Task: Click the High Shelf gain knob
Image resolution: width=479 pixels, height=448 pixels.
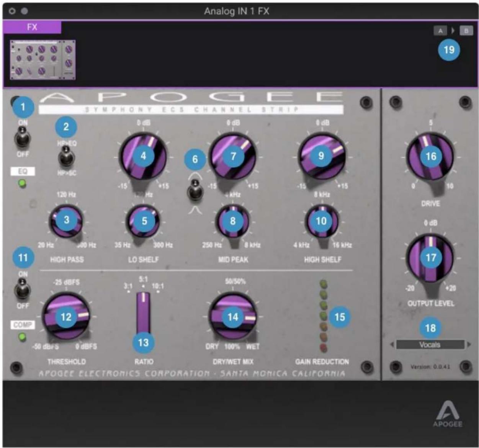Action: click(322, 156)
